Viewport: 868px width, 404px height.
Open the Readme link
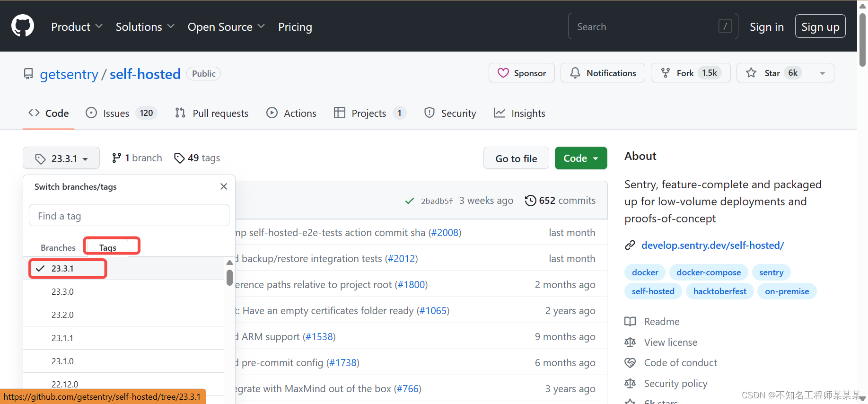click(x=652, y=322)
